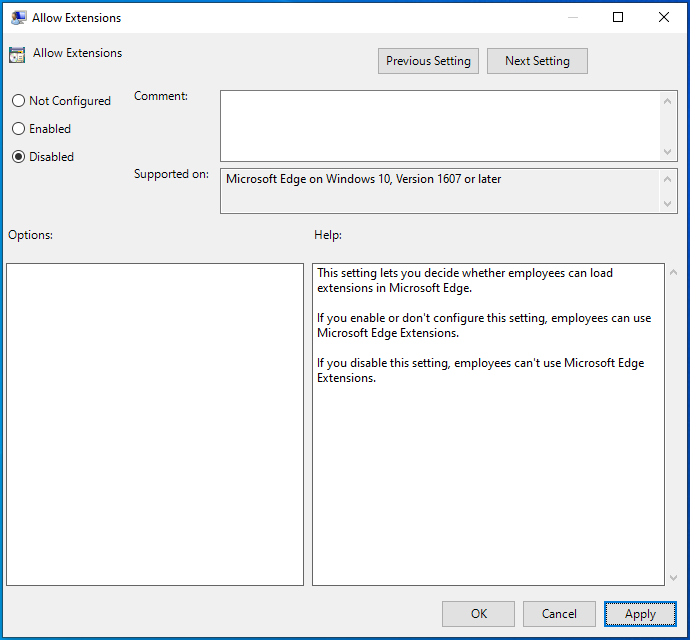The width and height of the screenshot is (690, 640).
Task: Click the Apply button
Action: pos(640,614)
